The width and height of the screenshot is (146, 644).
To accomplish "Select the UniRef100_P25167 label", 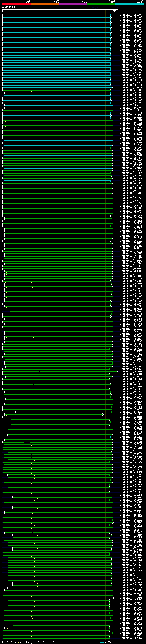I will pyautogui.click(x=131, y=168).
